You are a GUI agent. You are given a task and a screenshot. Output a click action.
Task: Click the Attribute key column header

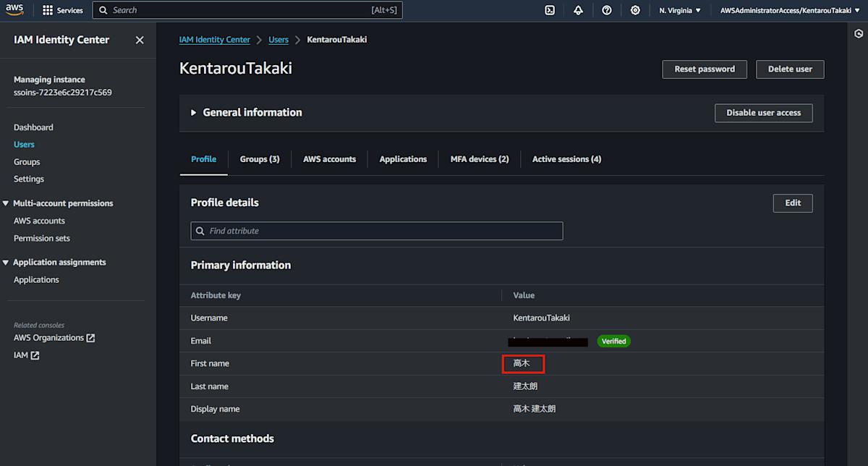pyautogui.click(x=216, y=295)
